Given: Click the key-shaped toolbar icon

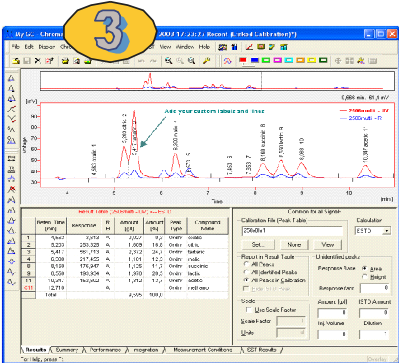Looking at the screenshot, I should (x=207, y=61).
